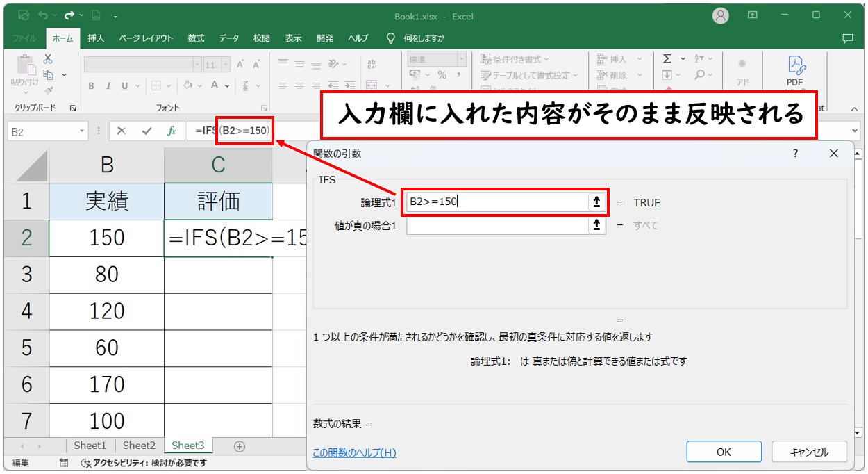Screen dimensions: 868x474
Task: Collapse the dialog using the 論理式1 range selector button
Action: tap(596, 202)
